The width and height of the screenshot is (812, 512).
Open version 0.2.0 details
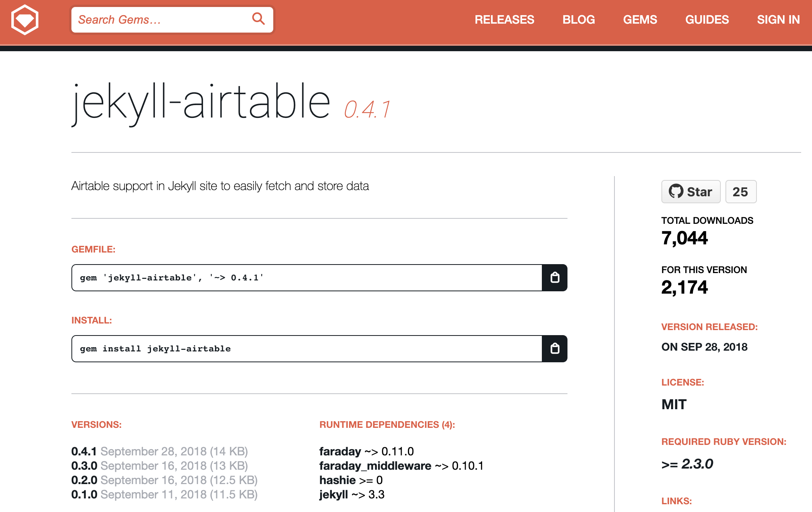(84, 480)
